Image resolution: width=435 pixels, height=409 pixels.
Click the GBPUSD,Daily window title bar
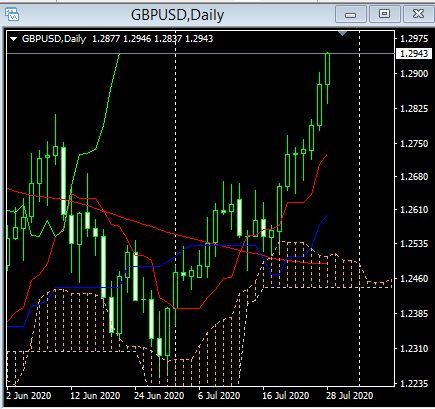coord(177,15)
